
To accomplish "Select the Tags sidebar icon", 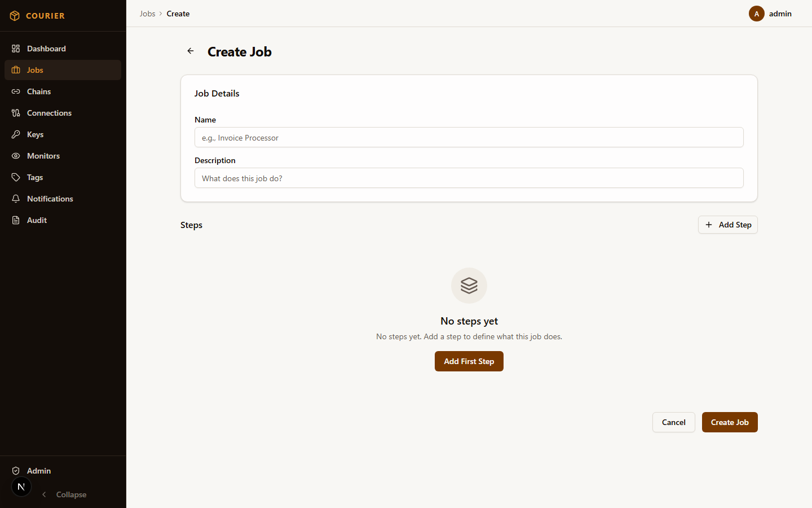I will [16, 177].
